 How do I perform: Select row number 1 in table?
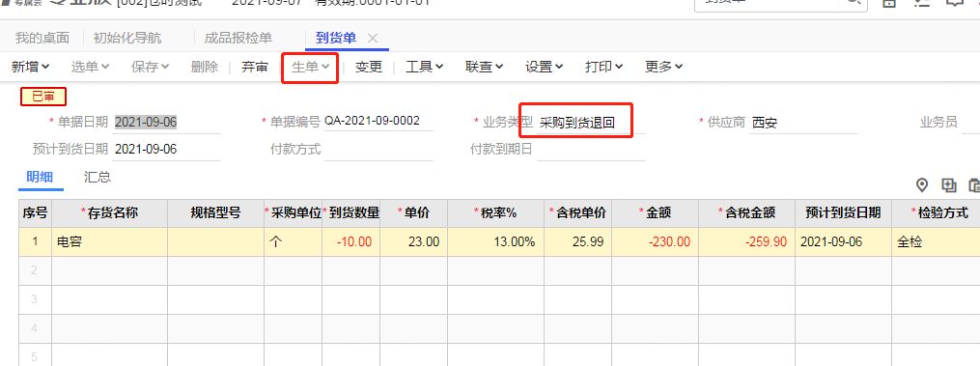point(35,241)
